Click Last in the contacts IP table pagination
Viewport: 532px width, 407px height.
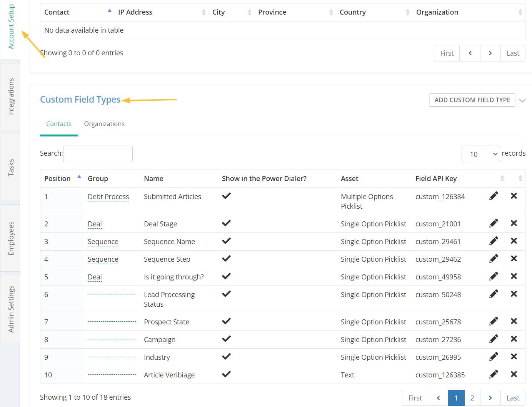point(513,53)
